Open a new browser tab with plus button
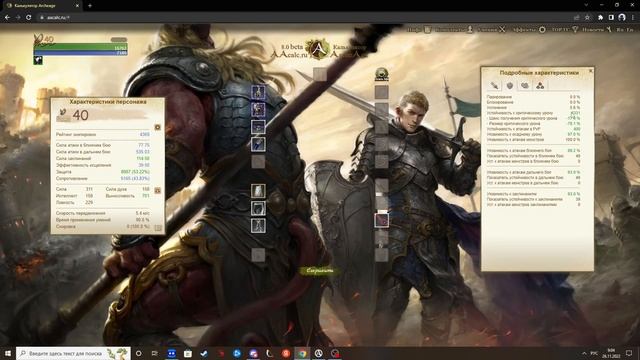 [x=90, y=6]
